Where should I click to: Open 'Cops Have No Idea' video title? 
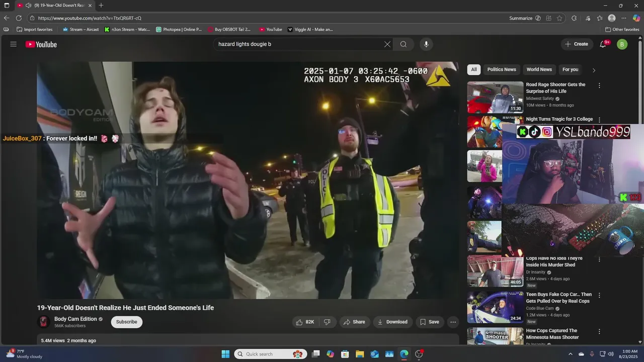(x=554, y=261)
